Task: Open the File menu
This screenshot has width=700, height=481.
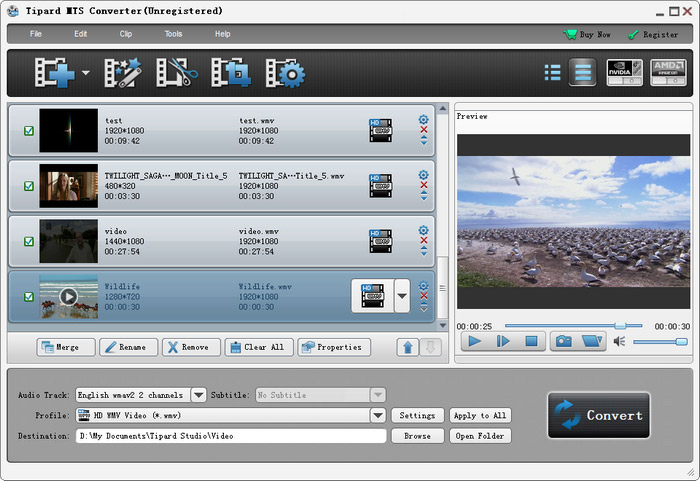Action: tap(36, 34)
